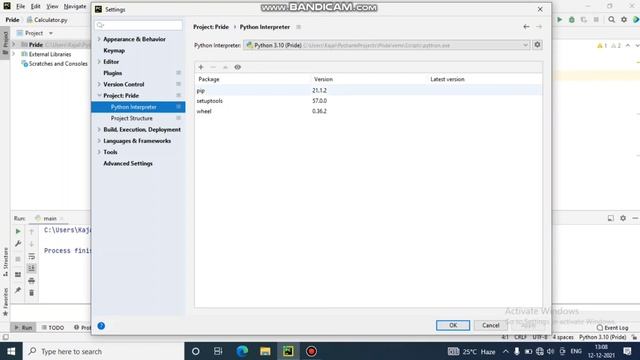Click the Debug bug icon in PyCharm toolbar

pyautogui.click(x=572, y=20)
